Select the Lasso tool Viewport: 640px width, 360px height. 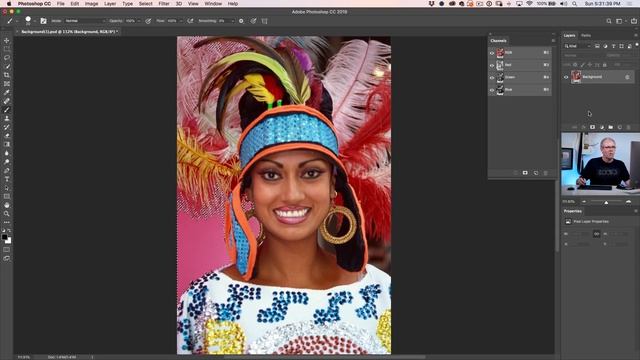coord(7,58)
